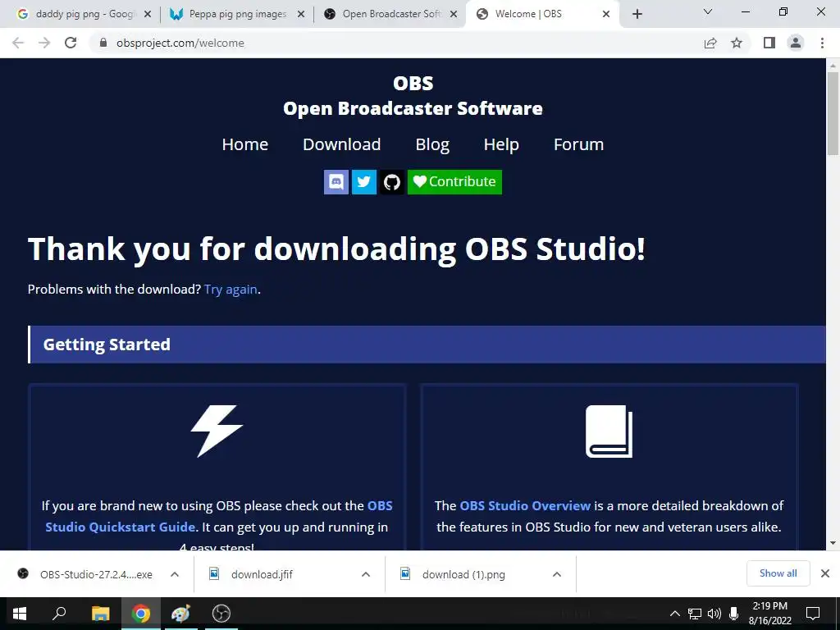Click Show all downloads
The height and width of the screenshot is (630, 840).
[x=778, y=573]
